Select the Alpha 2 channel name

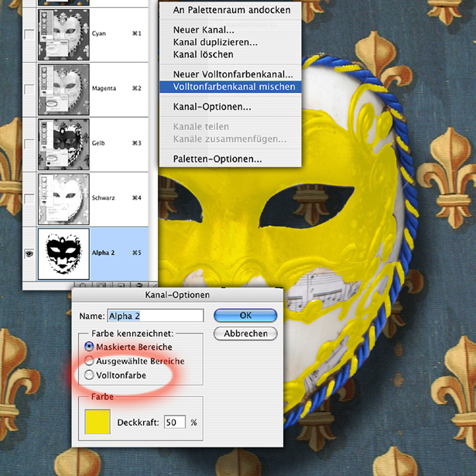click(103, 253)
